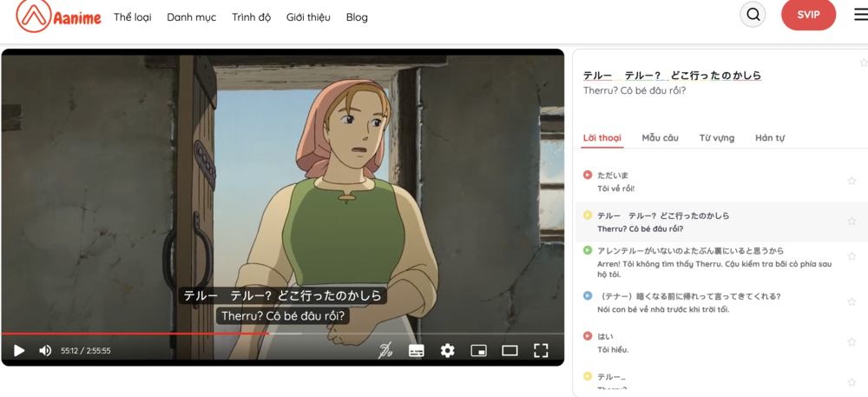
Task: Toggle the crossed-out ear subtitle audio icon
Action: tap(386, 350)
